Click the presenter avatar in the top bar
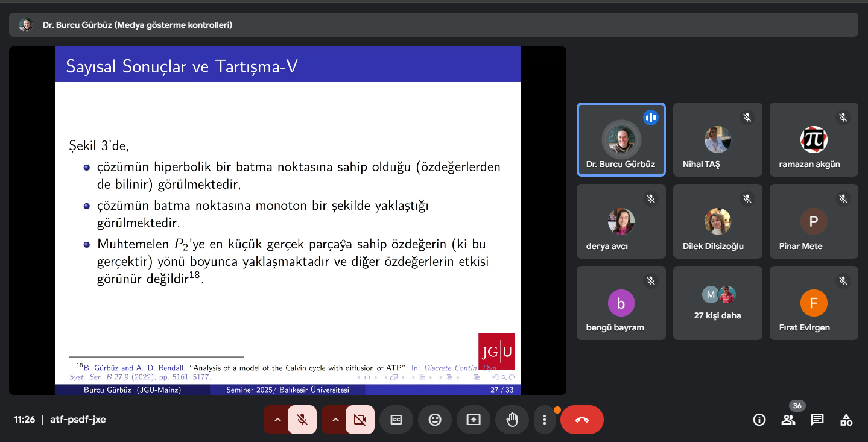The image size is (868, 442). (25, 25)
